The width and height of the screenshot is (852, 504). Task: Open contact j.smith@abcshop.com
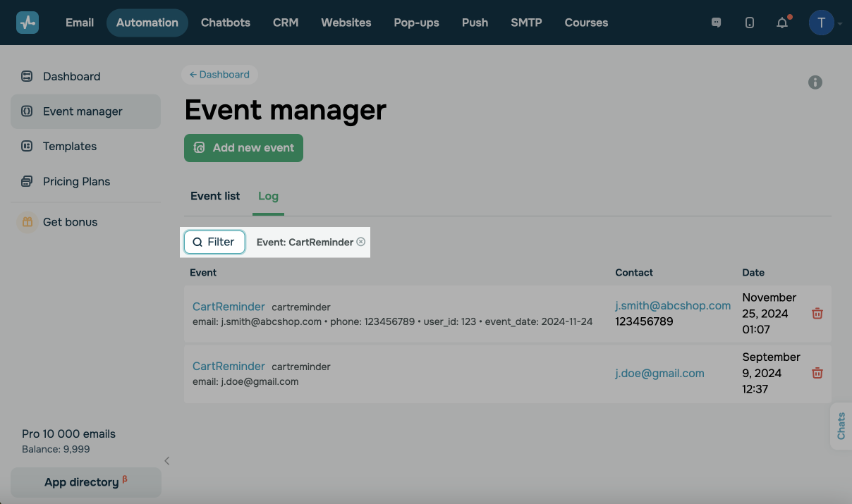(x=673, y=305)
